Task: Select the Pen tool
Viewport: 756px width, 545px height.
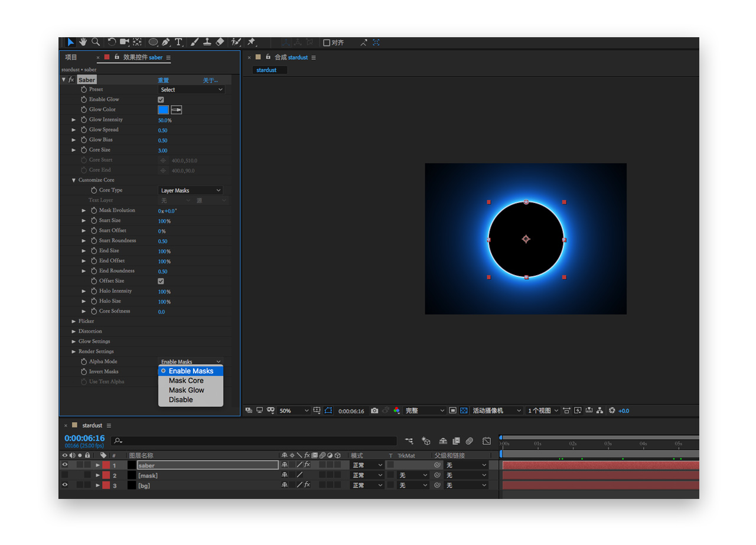Action: click(166, 42)
